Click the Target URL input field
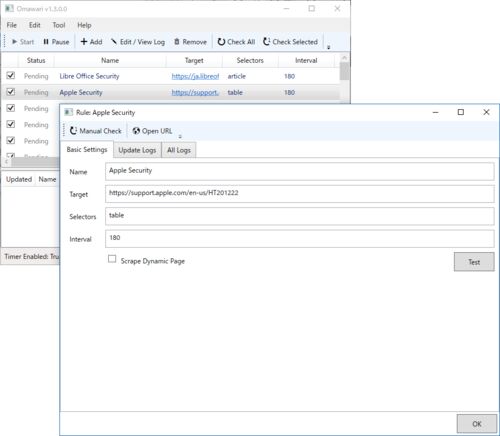Screen dimensions: 500x436 click(300, 194)
